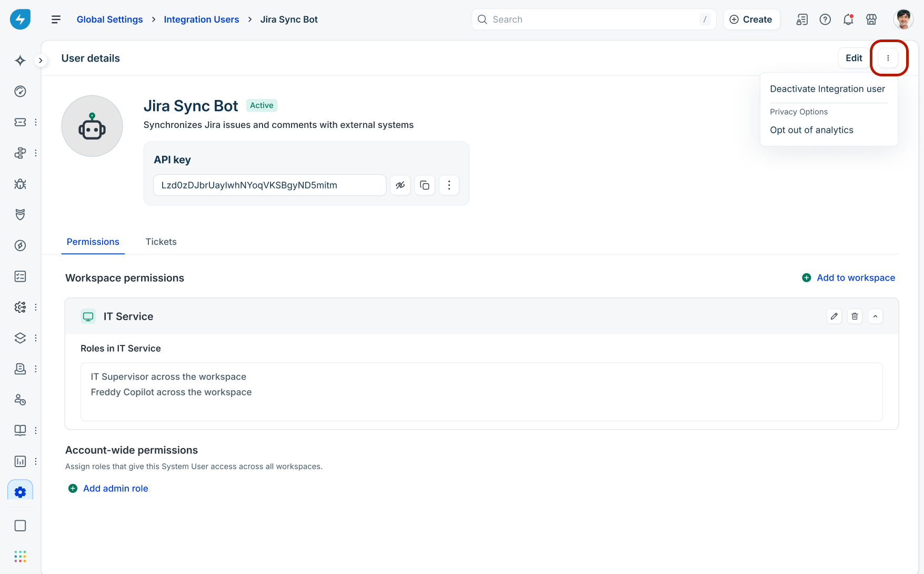Screen dimensions: 924x574
Task: Open submenu dots beside the workflow diagram icon
Action: pyautogui.click(x=35, y=153)
